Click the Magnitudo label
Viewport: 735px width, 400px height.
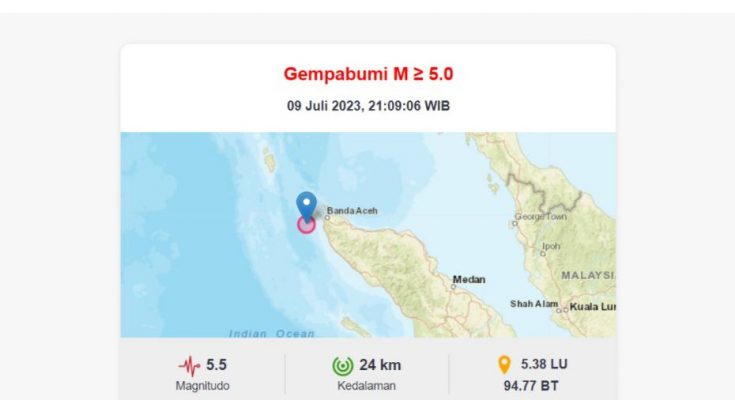pyautogui.click(x=202, y=386)
